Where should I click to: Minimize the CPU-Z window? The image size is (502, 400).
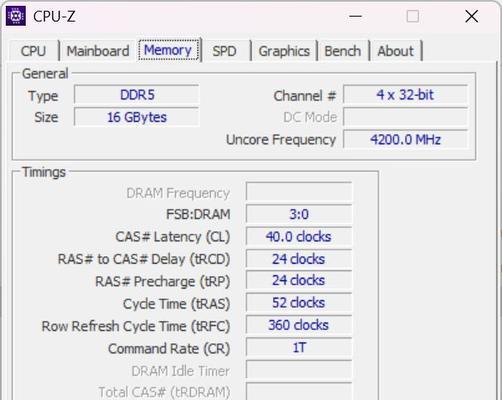[355, 16]
